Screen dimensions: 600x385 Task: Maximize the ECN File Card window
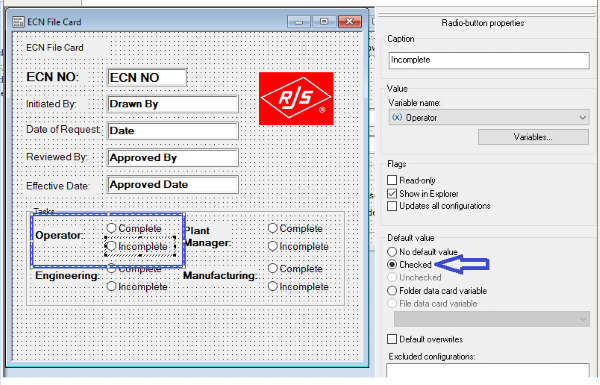click(x=324, y=21)
